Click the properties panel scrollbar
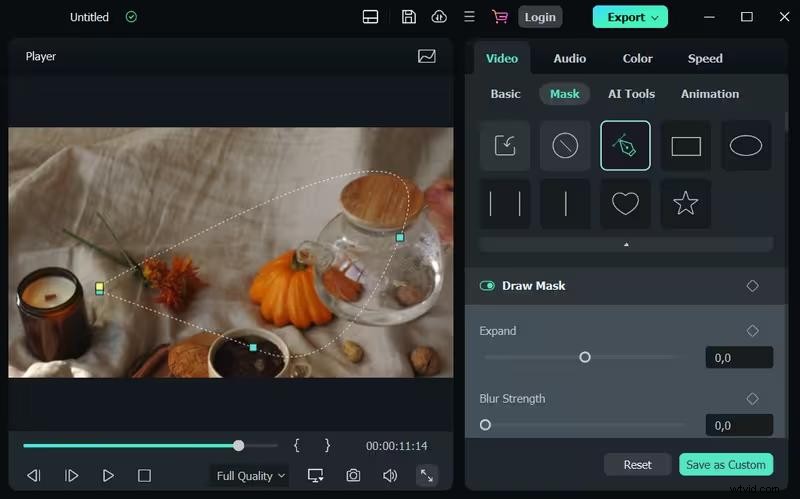800x499 pixels. coord(786,120)
